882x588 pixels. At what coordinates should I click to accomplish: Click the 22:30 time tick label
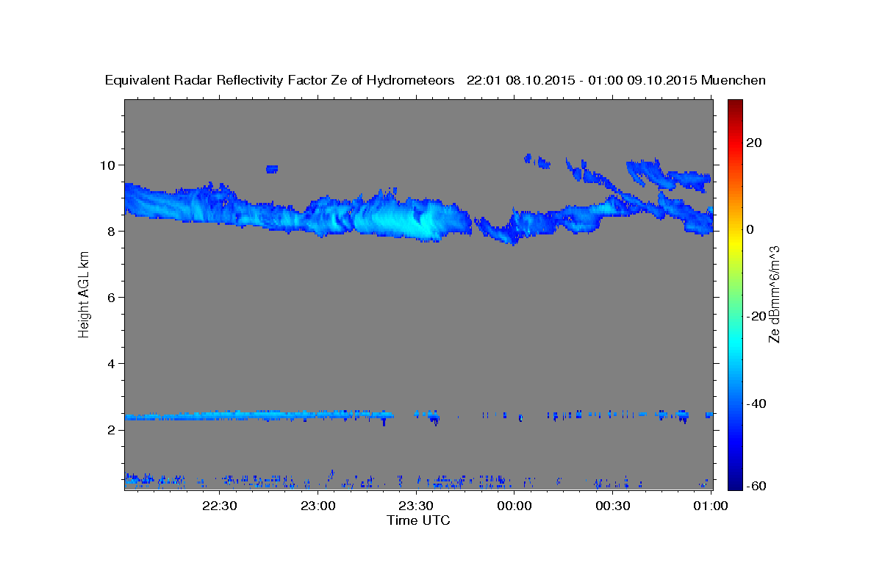[219, 506]
